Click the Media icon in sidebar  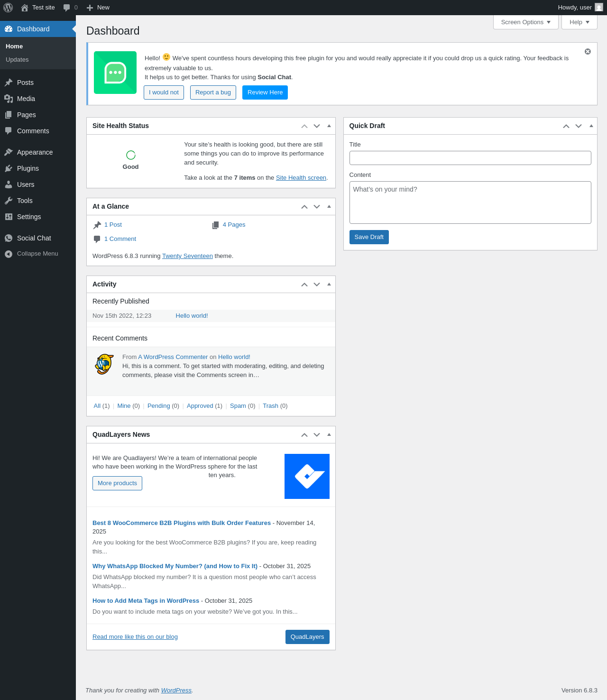pos(9,99)
